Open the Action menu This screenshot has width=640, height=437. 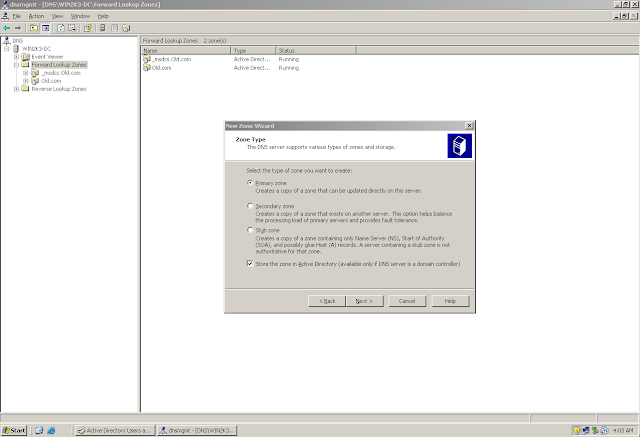[x=36, y=16]
